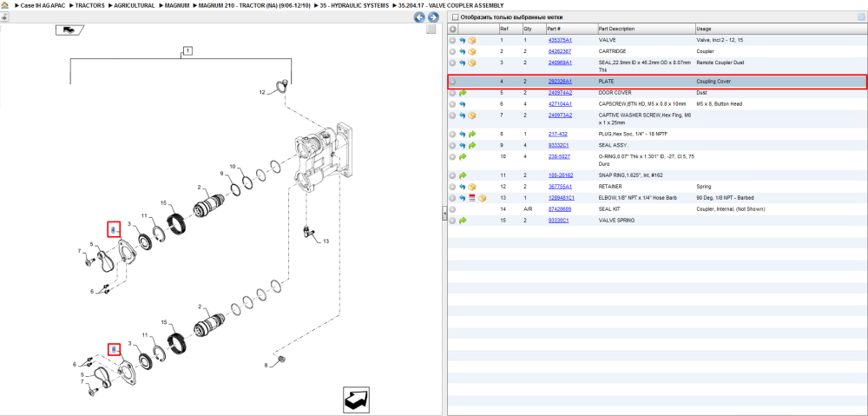This screenshot has height=416, width=868.
Task: Open part number link 84262367
Action: point(560,51)
